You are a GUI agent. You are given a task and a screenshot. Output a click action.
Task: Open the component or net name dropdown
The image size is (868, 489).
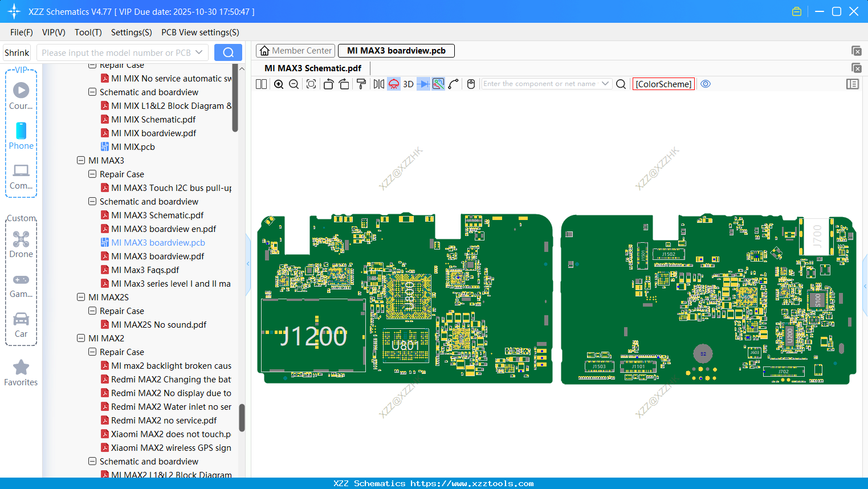(x=605, y=84)
